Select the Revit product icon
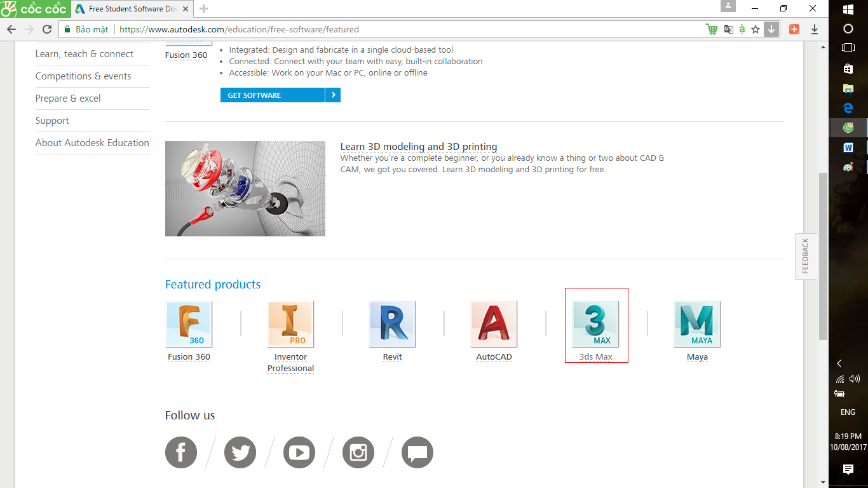868x488 pixels. tap(392, 324)
